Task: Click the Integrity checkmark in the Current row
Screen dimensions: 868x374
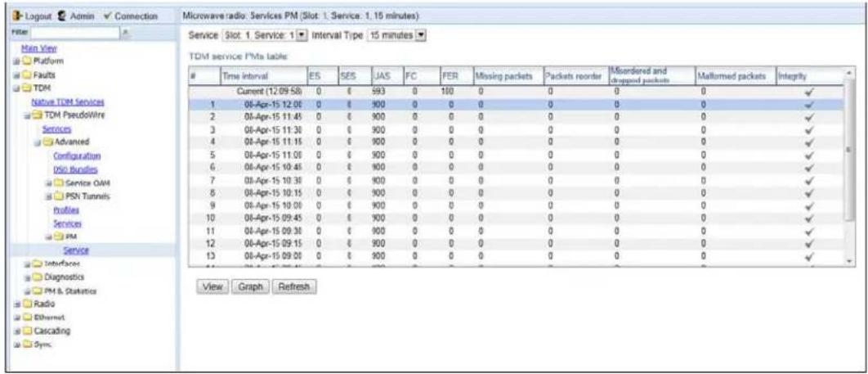Action: [811, 93]
